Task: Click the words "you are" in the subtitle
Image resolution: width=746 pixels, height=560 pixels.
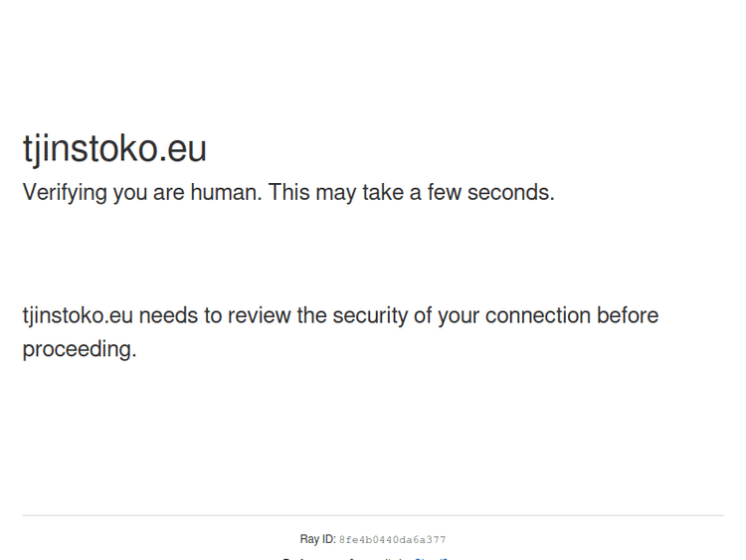Action: tap(148, 193)
